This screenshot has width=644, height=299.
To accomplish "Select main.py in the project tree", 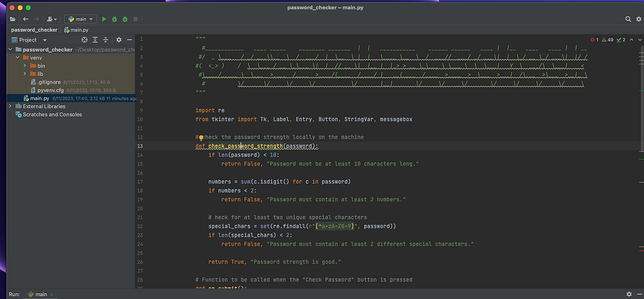I will pyautogui.click(x=39, y=99).
